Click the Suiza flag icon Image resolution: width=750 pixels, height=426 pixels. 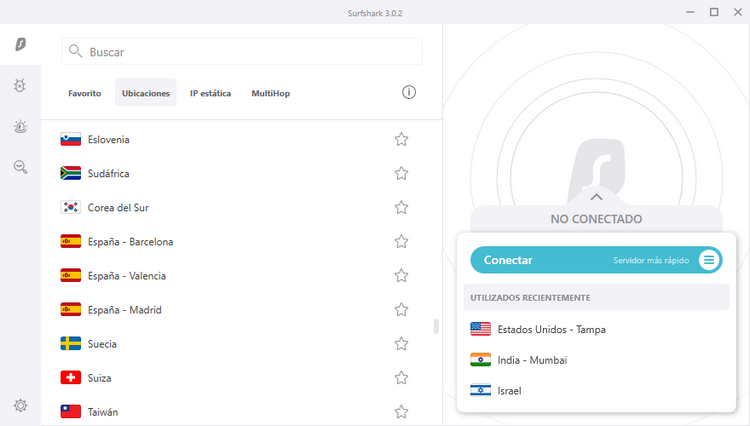70,378
